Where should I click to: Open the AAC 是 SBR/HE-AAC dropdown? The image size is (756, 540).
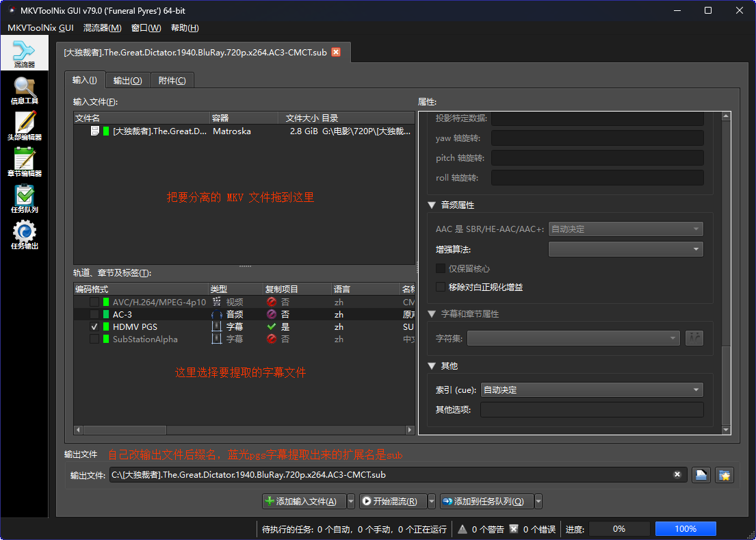[626, 229]
